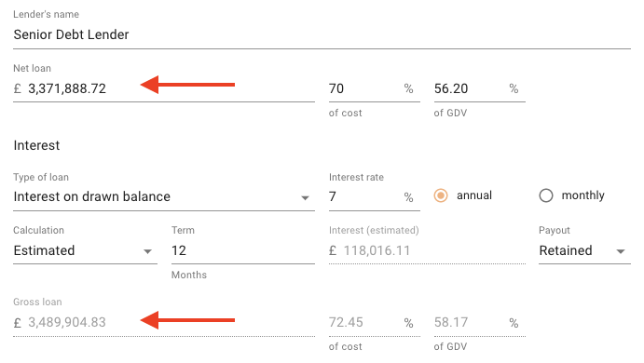Image resolution: width=644 pixels, height=363 pixels.
Task: Click the Term months field showing 12
Action: pyautogui.click(x=242, y=250)
